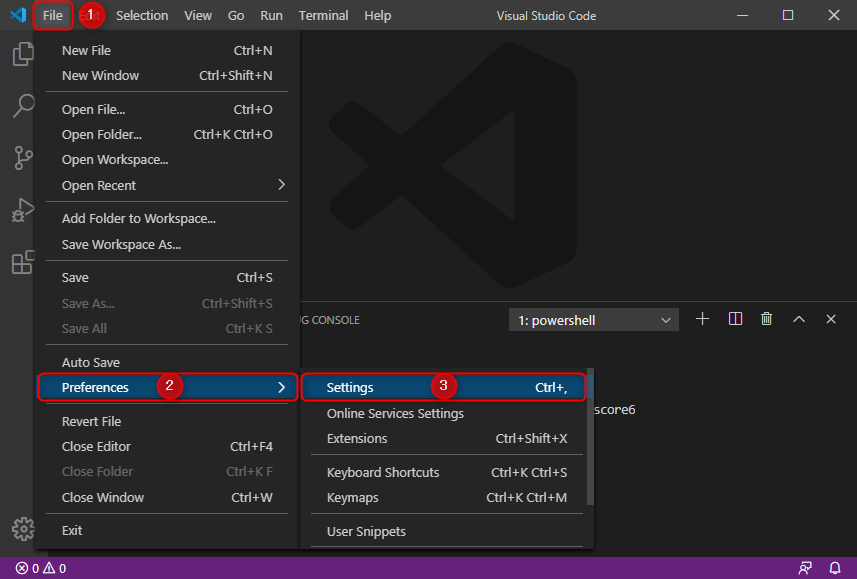Open the Manage gear in the Activity Bar
The height and width of the screenshot is (579, 857).
pos(22,529)
